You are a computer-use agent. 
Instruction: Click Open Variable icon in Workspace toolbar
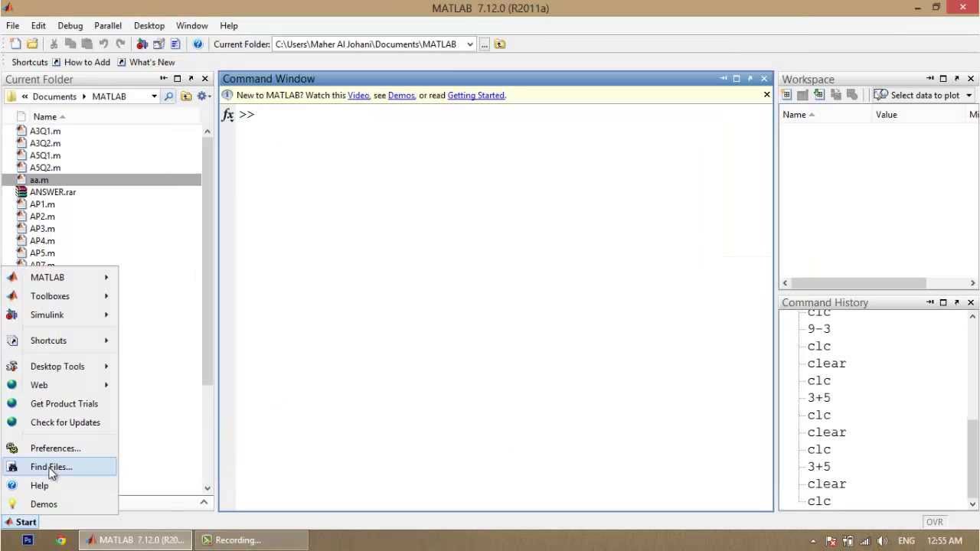pyautogui.click(x=802, y=95)
